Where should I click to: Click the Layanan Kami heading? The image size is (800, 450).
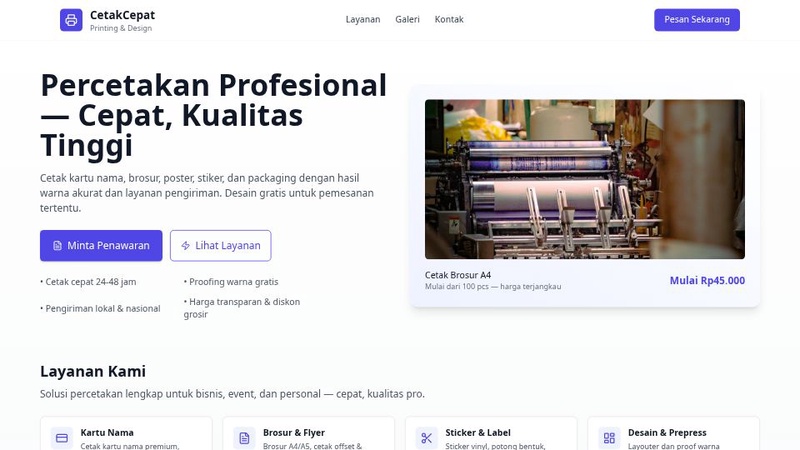tap(93, 371)
